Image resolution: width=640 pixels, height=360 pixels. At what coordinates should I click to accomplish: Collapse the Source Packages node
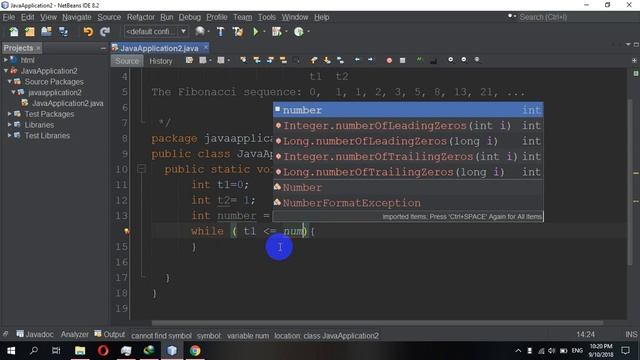click(x=9, y=81)
